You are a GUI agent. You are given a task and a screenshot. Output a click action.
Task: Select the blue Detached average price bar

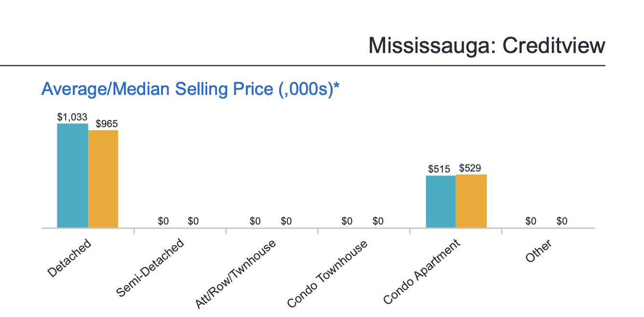click(x=72, y=175)
